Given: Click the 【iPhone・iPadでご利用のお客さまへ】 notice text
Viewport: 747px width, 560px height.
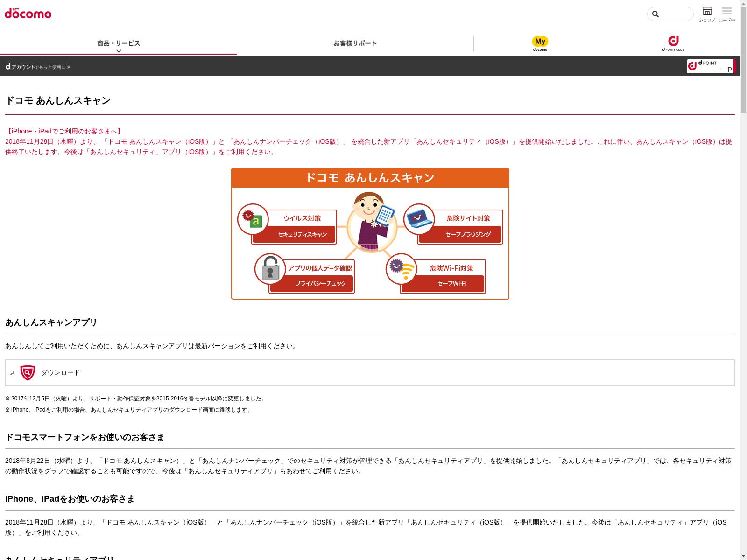Looking at the screenshot, I should pos(64,131).
